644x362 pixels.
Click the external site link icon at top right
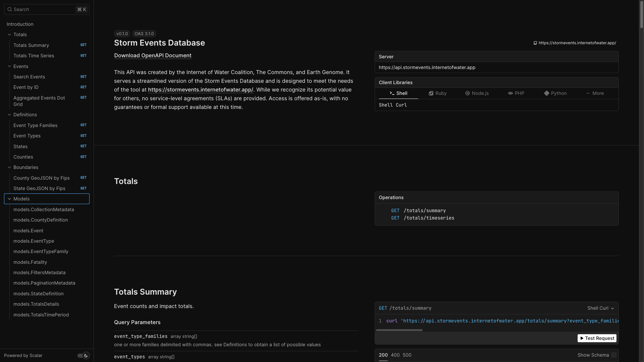pos(535,43)
